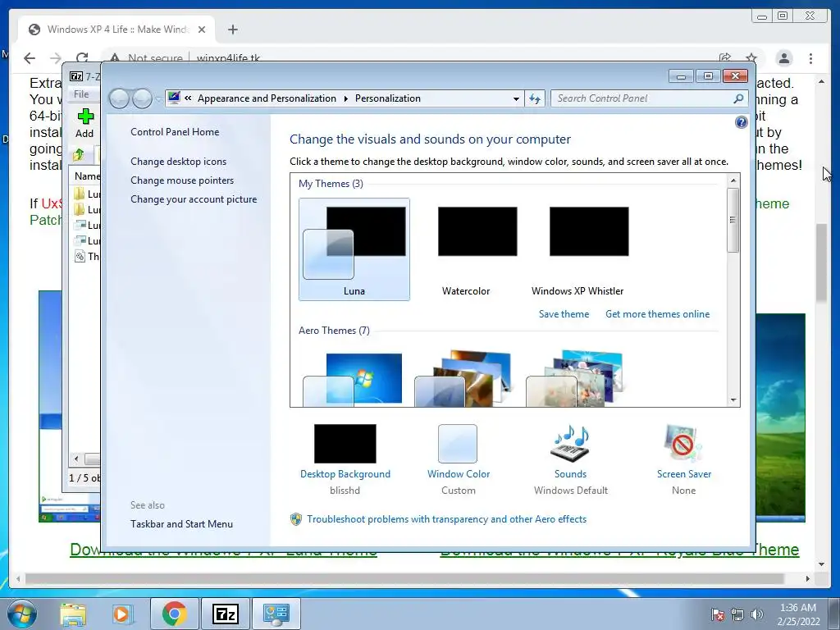Open Window Color swatch icon

point(458,444)
